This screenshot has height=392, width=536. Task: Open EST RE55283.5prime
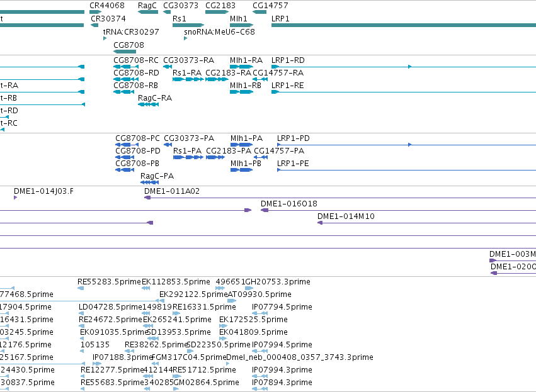[x=110, y=282]
